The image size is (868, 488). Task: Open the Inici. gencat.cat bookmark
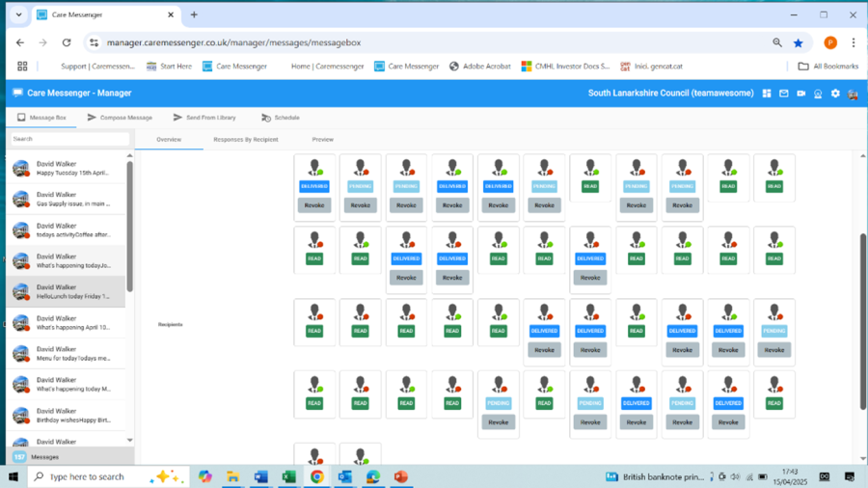(651, 67)
